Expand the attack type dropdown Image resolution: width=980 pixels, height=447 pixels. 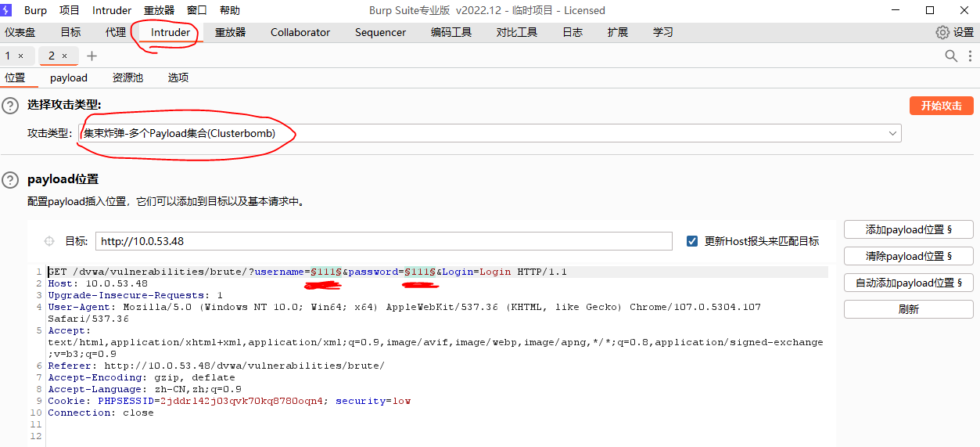pyautogui.click(x=892, y=133)
